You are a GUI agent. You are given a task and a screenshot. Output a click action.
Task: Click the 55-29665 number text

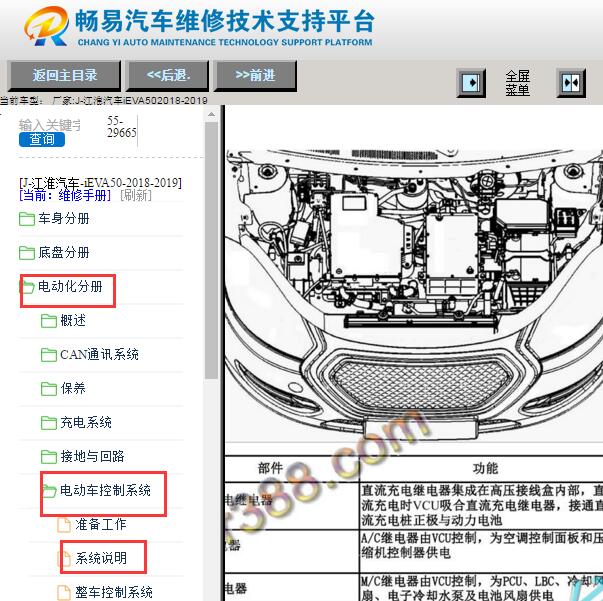[x=122, y=127]
